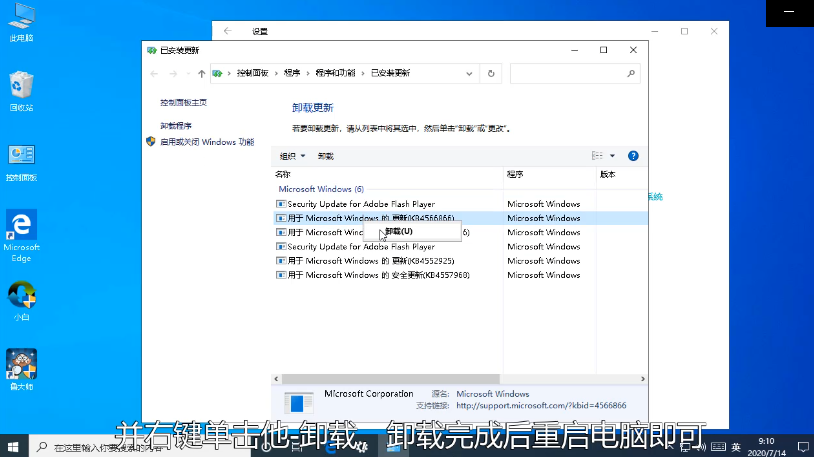
Task: Open the This PC desktop icon
Action: tap(21, 22)
